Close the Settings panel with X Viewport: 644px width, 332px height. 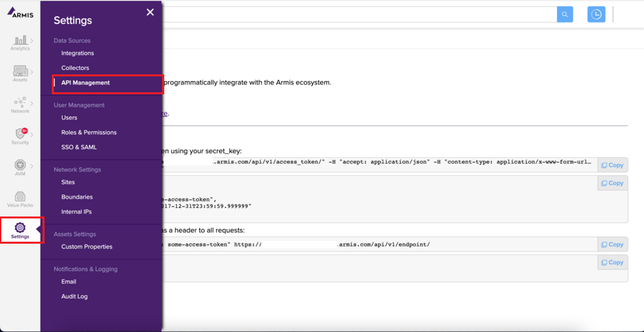pyautogui.click(x=150, y=12)
